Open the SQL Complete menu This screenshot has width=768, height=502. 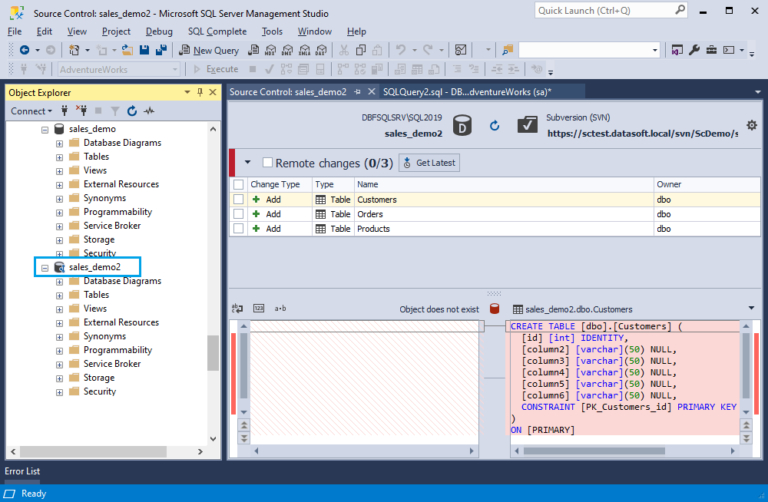click(x=219, y=31)
